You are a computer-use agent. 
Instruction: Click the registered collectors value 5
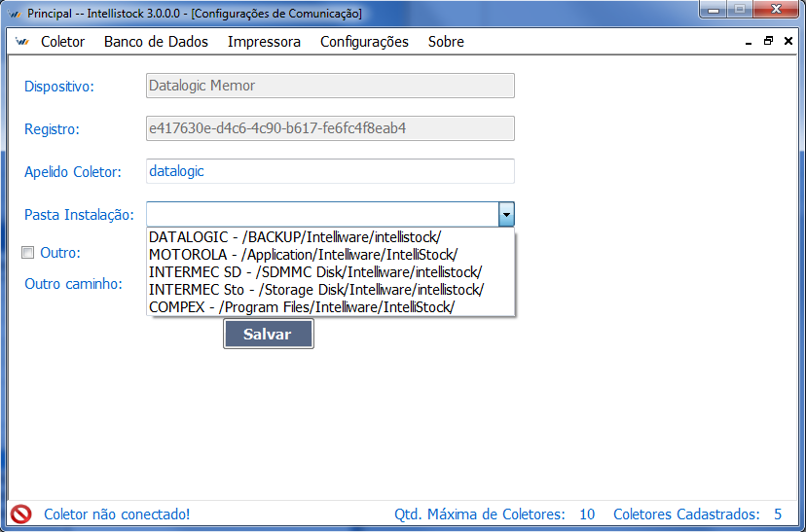[x=778, y=514]
